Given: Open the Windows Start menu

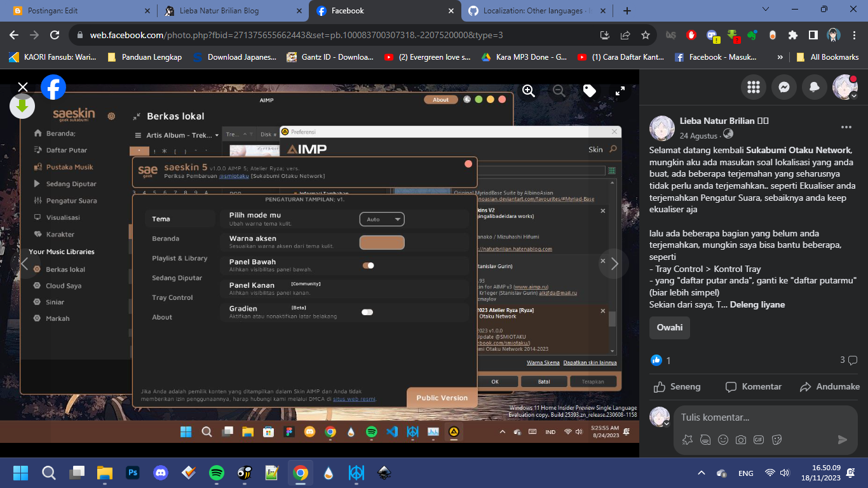Looking at the screenshot, I should click(20, 473).
